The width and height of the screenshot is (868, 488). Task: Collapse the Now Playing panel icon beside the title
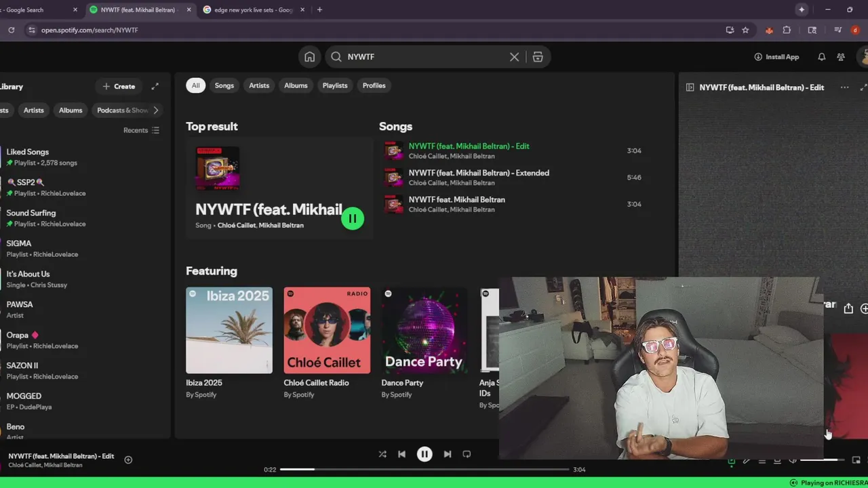pyautogui.click(x=690, y=87)
